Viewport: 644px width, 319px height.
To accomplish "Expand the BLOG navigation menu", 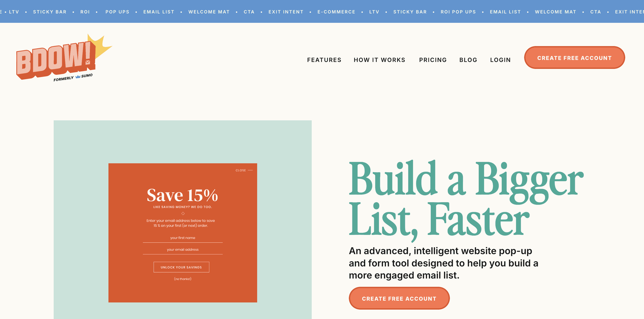I will click(x=468, y=60).
